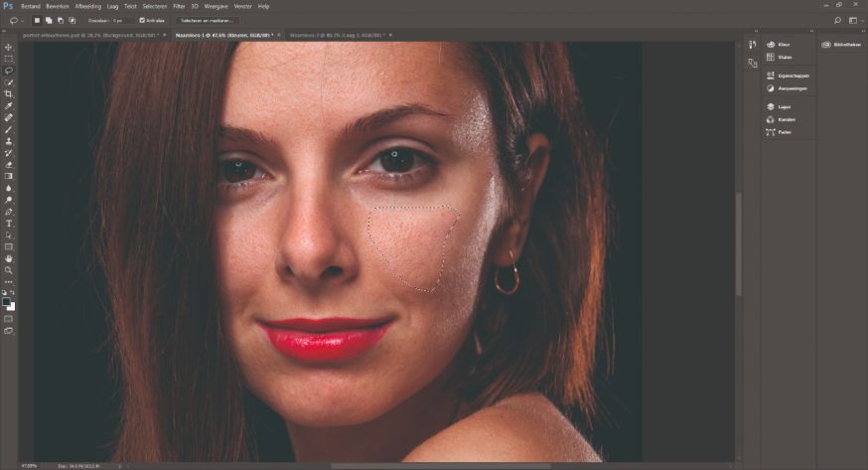Select the Lasso tool in toolbar
Image resolution: width=868 pixels, height=470 pixels.
click(9, 71)
